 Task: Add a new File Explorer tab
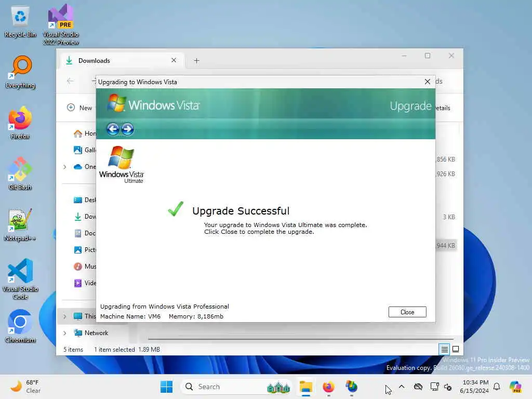coord(196,61)
